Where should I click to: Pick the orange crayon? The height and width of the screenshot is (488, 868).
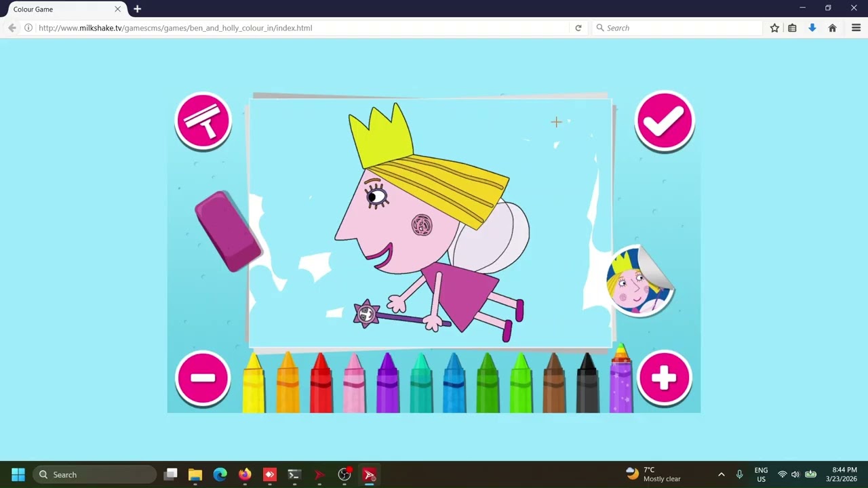(x=288, y=383)
